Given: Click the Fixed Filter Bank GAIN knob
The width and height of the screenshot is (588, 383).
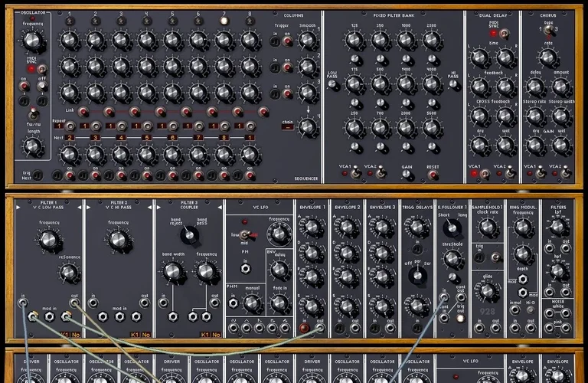Looking at the screenshot, I should pyautogui.click(x=407, y=175).
